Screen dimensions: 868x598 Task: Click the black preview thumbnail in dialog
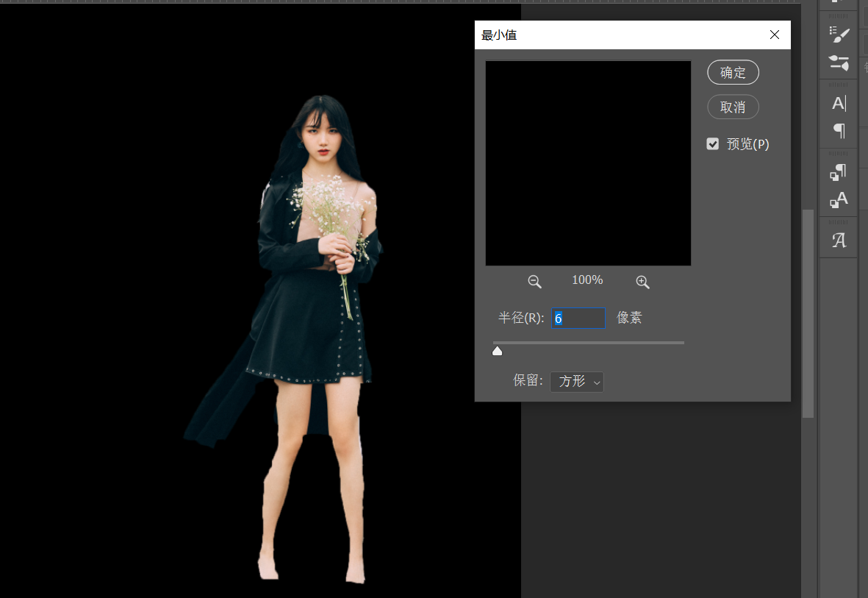(588, 163)
